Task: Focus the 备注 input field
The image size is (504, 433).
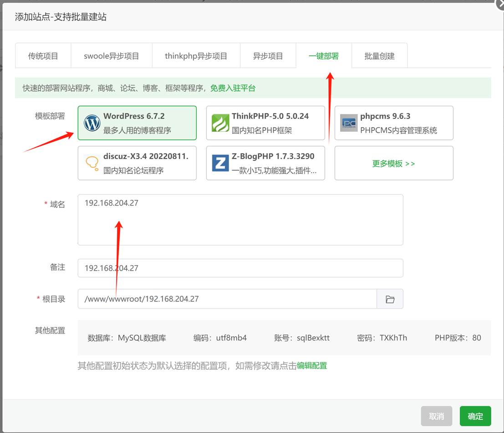Action: pos(240,268)
